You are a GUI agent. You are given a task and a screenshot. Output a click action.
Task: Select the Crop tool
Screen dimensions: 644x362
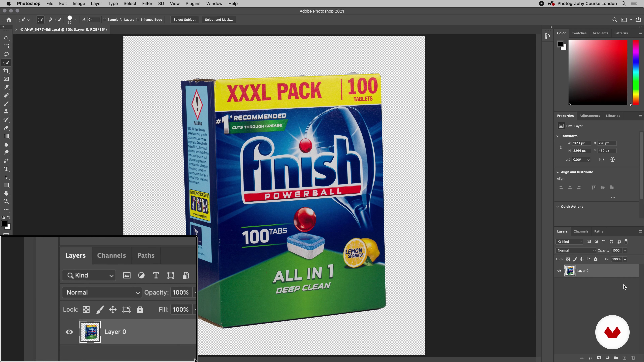point(6,71)
